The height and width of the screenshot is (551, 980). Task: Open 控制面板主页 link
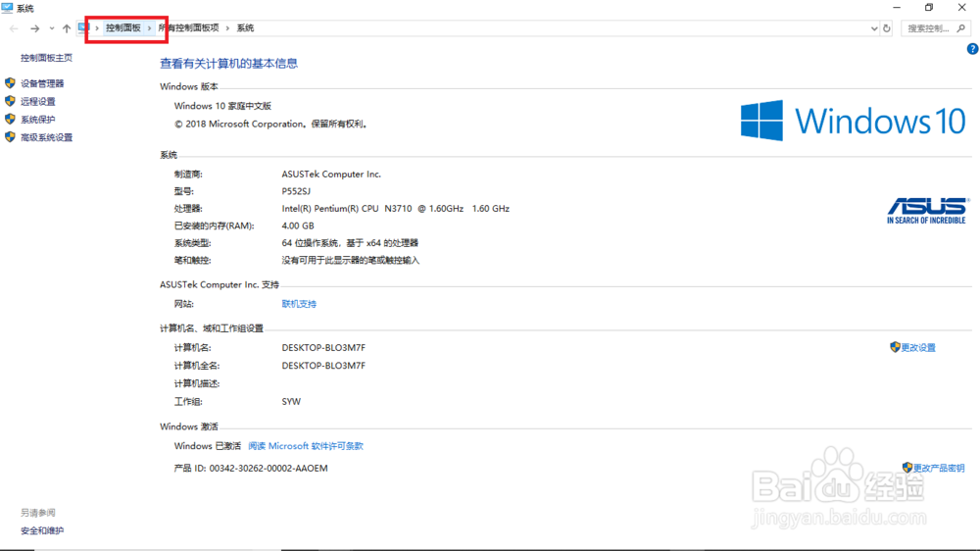(x=46, y=58)
